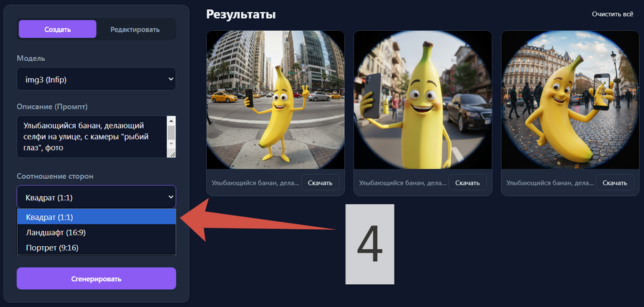The image size is (644, 307).
Task: Choose highlighted Квадрат (1:1) option in list
Action: click(x=96, y=217)
